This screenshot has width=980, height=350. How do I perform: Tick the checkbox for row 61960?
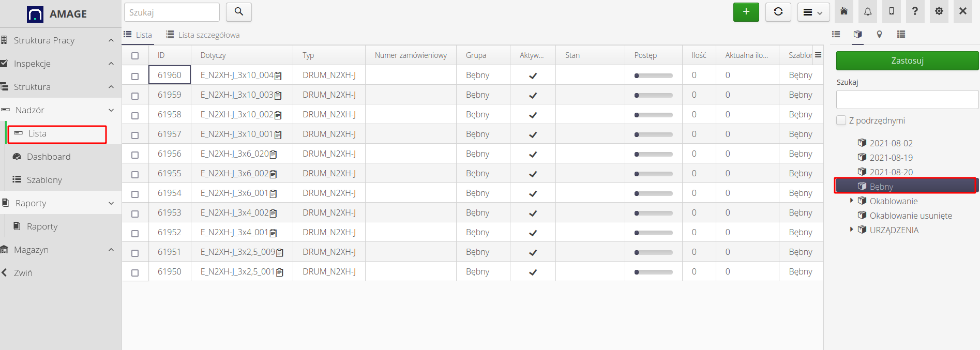tap(135, 76)
